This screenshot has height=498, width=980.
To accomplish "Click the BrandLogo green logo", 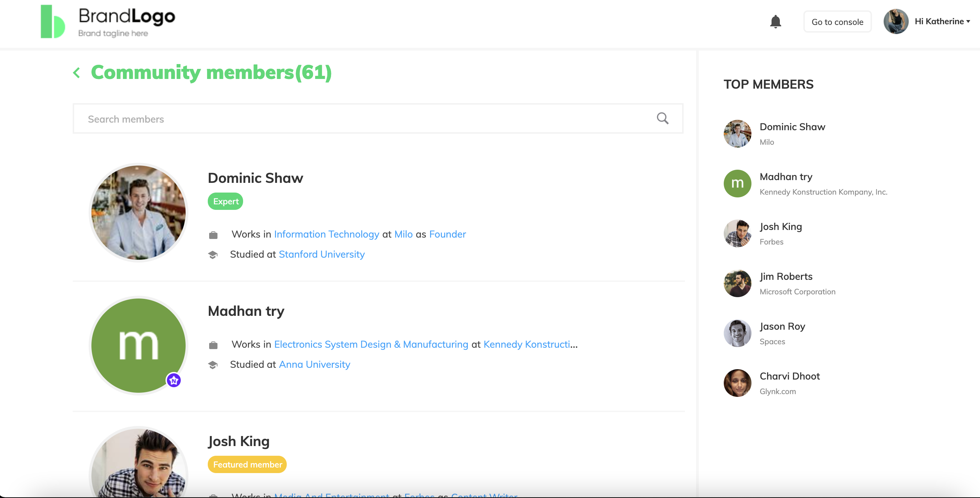I will pos(53,22).
